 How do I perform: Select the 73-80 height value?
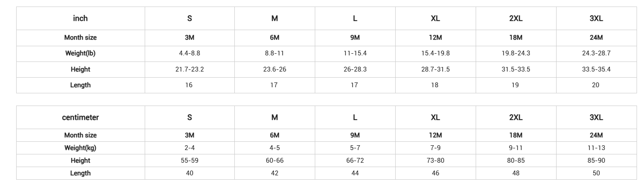[435, 161]
